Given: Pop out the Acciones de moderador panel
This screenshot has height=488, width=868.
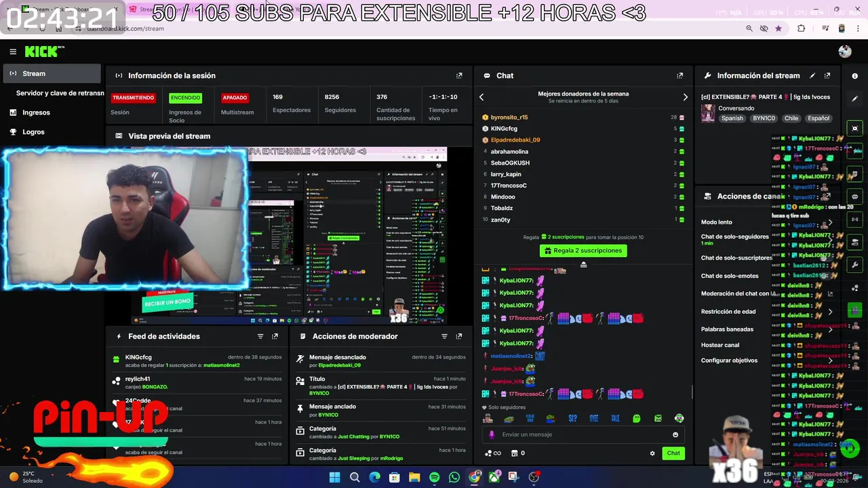Looking at the screenshot, I should tap(459, 336).
